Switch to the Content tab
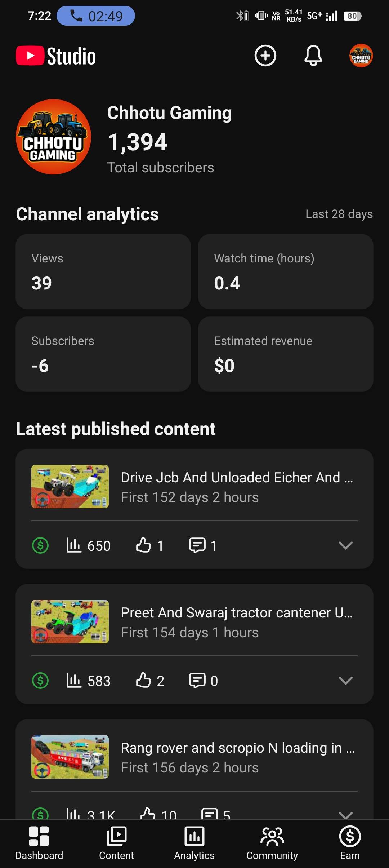 [116, 843]
